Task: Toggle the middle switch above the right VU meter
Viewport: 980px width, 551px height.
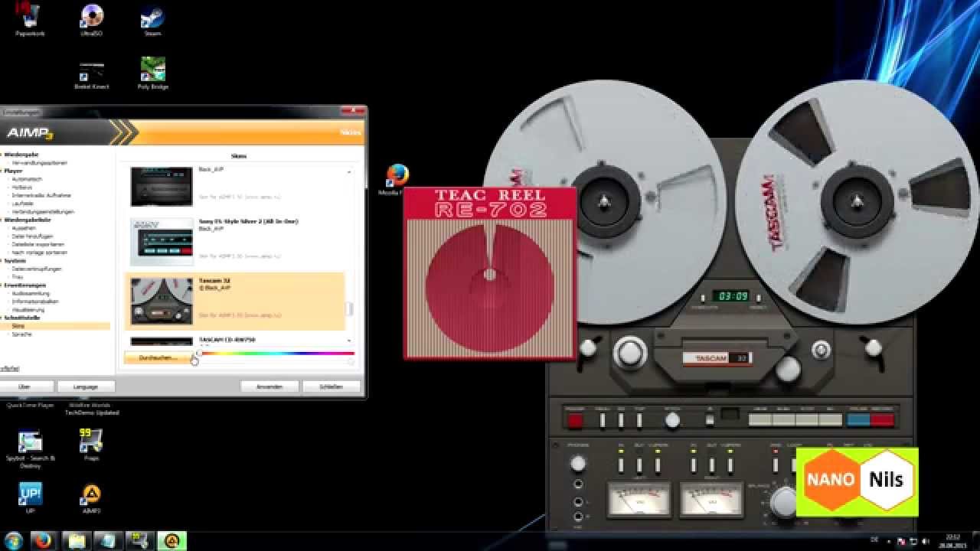Action: (712, 465)
